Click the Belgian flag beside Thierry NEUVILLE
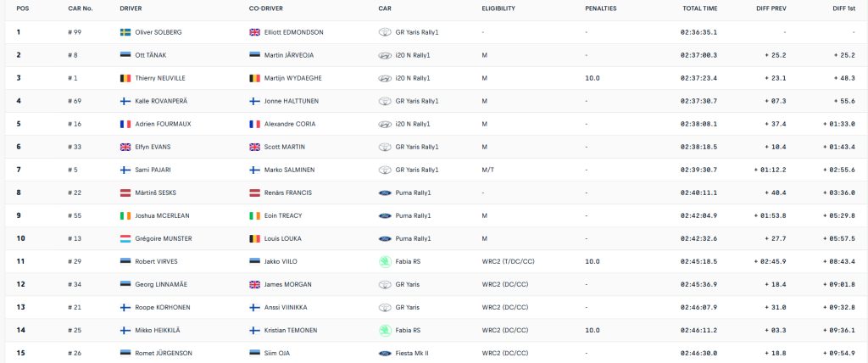Viewport: 868px width, 363px height. click(125, 78)
